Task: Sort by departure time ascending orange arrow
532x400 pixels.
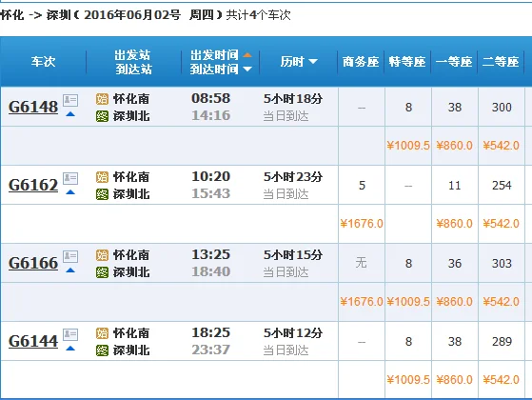Action: (247, 55)
